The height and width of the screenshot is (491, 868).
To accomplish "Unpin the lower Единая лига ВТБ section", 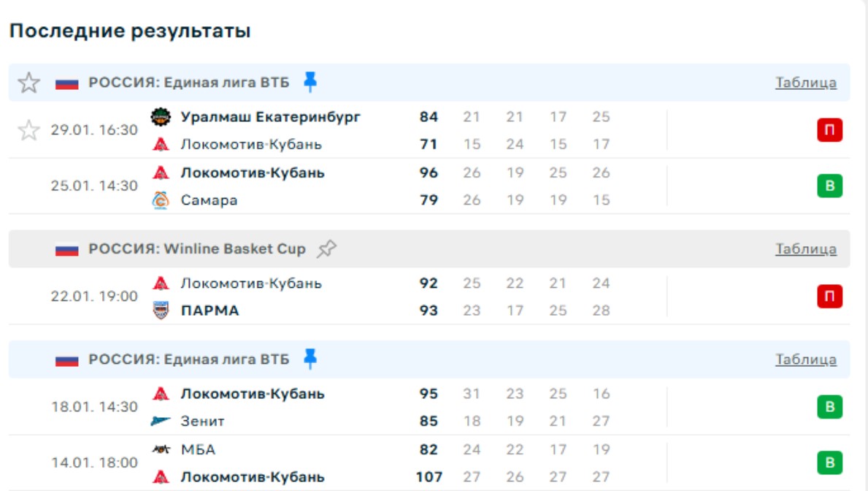I will [x=310, y=359].
